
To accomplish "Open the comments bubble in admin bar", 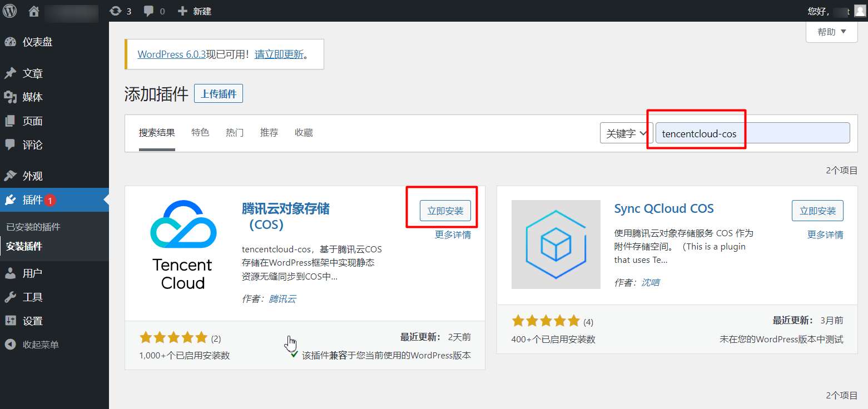I will pos(154,11).
